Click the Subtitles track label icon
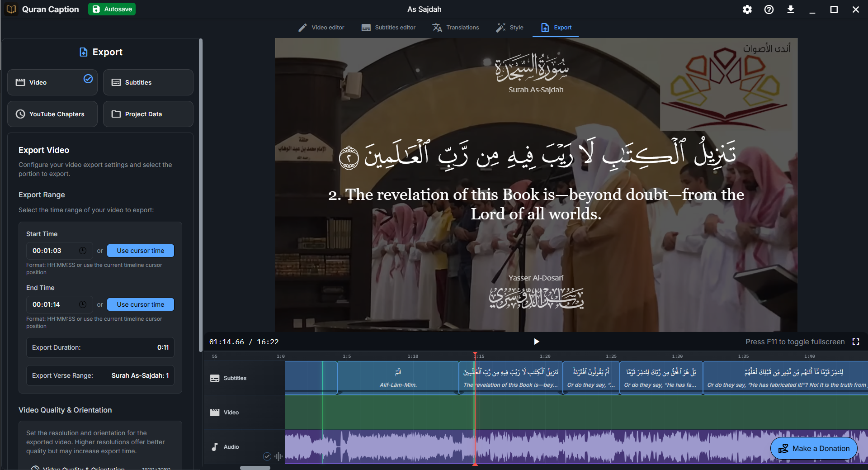Screen dimensions: 868x470 coord(215,378)
